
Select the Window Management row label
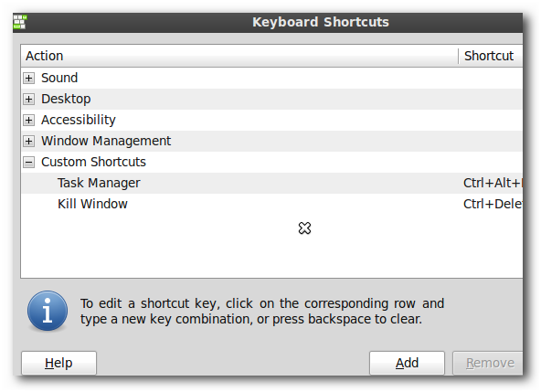coord(106,141)
